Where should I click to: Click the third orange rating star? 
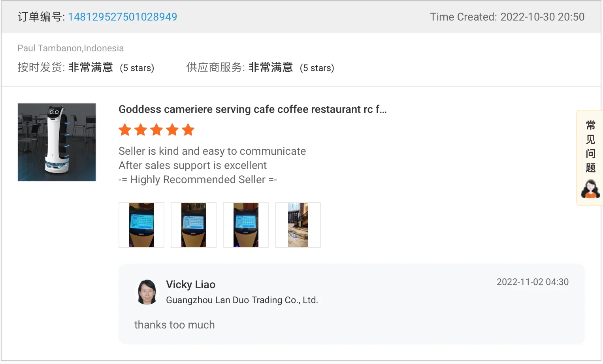tap(156, 129)
